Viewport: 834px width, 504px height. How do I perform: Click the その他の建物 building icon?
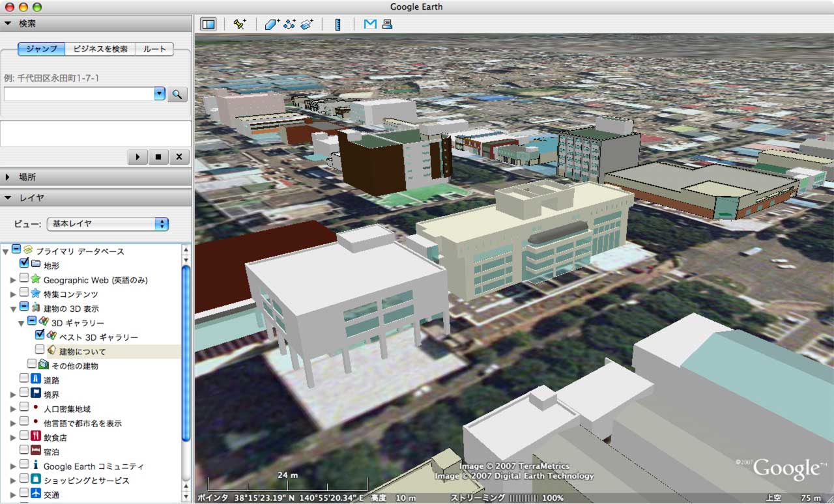(x=43, y=365)
